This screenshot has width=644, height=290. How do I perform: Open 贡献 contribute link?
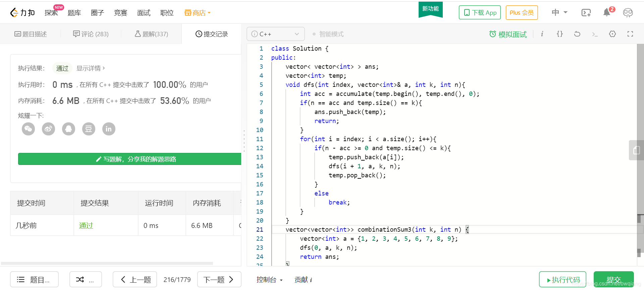(x=303, y=280)
